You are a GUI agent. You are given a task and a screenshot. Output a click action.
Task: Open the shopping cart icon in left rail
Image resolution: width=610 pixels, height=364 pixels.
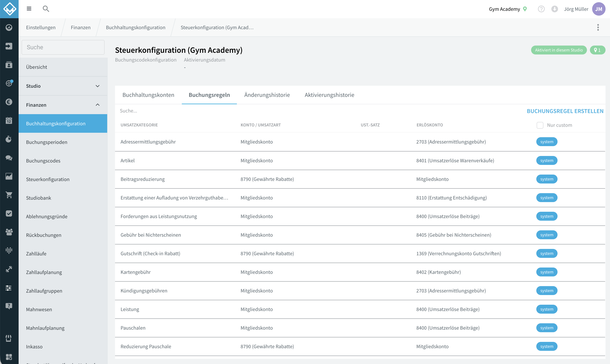[x=9, y=195]
